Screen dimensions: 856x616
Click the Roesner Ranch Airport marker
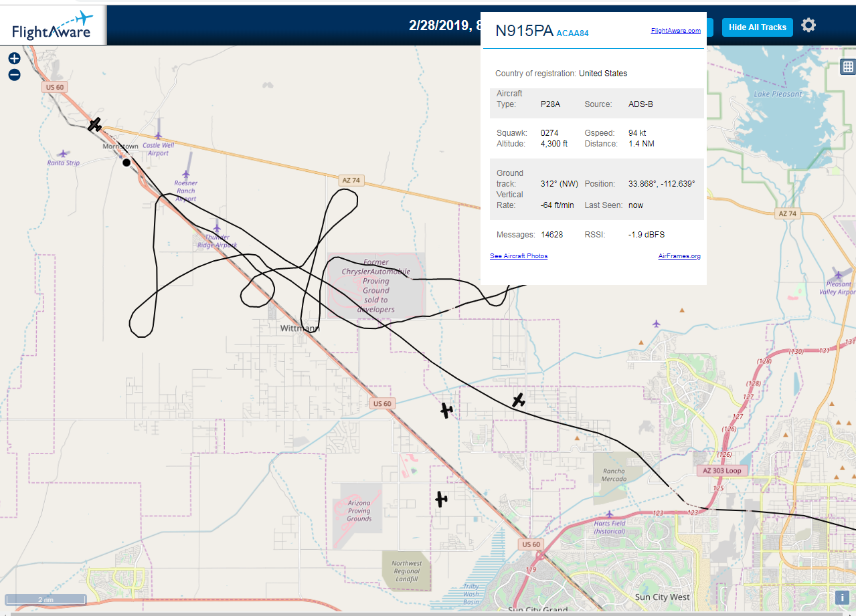click(186, 175)
